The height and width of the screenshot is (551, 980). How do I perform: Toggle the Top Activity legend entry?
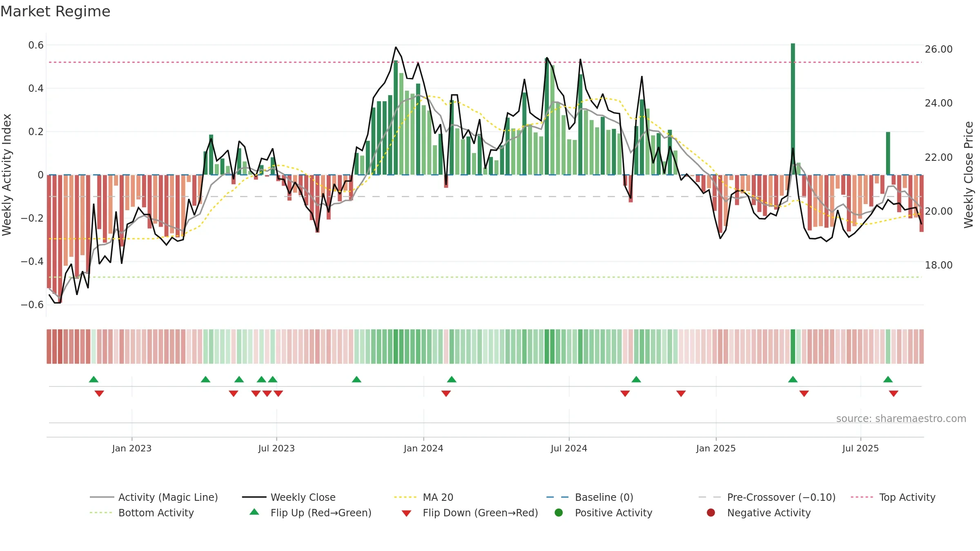893,497
